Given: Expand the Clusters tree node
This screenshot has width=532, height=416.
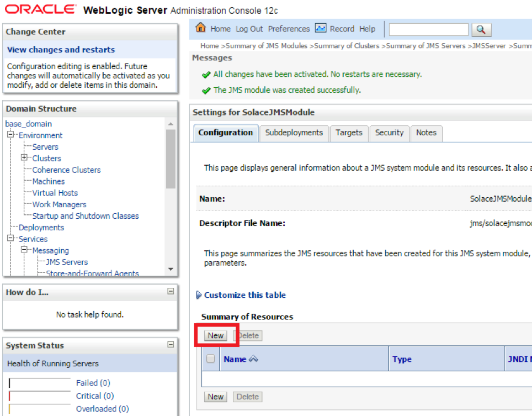Looking at the screenshot, I should [24, 159].
